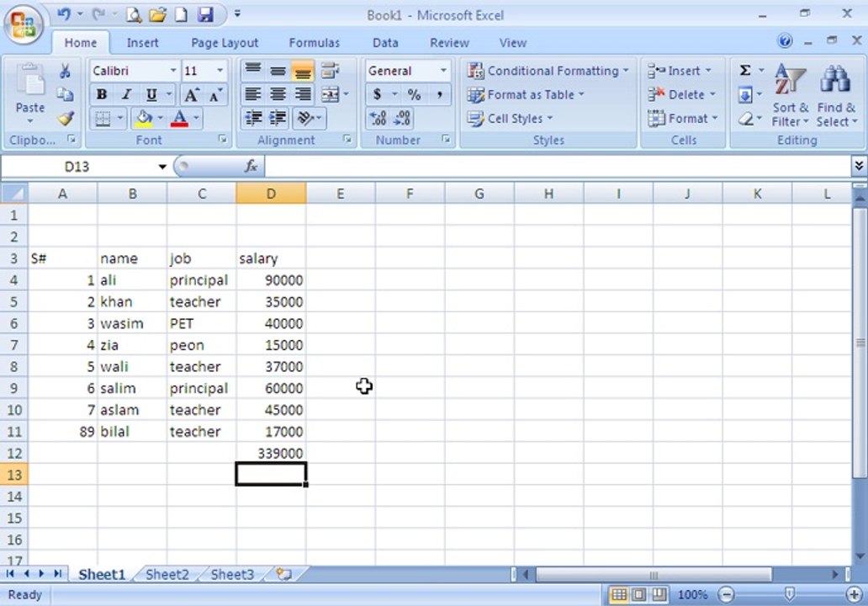Open Excel Help question mark
The image size is (868, 606).
point(785,40)
